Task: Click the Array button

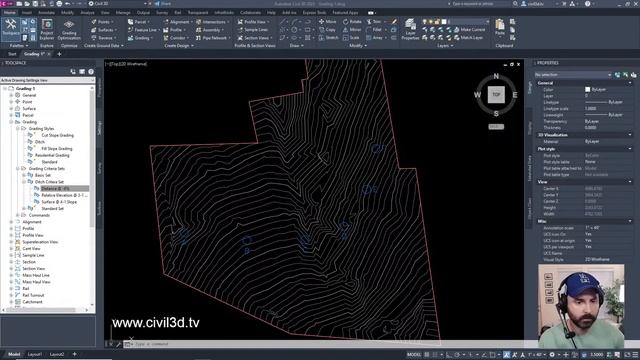Action: tap(375, 38)
